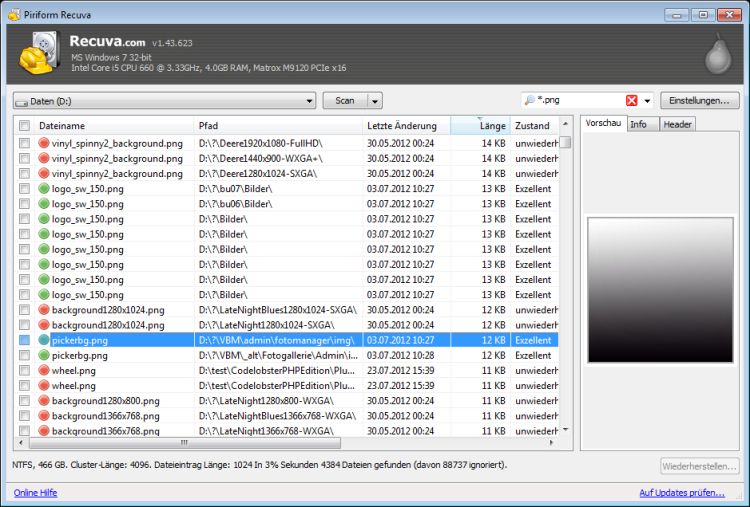
Task: Click the red clear-filter X icon
Action: [631, 100]
